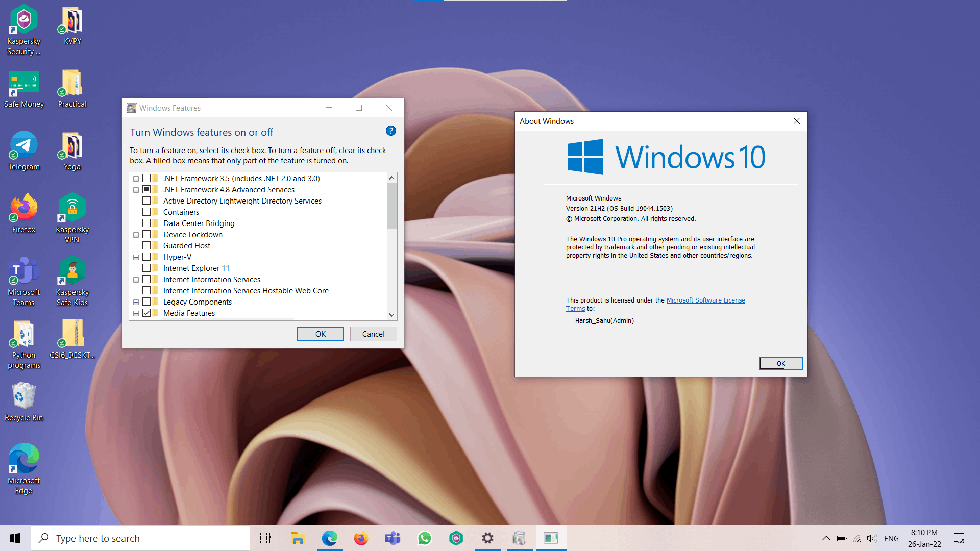980x551 pixels.
Task: Open Firefox from the taskbar
Action: [361, 538]
